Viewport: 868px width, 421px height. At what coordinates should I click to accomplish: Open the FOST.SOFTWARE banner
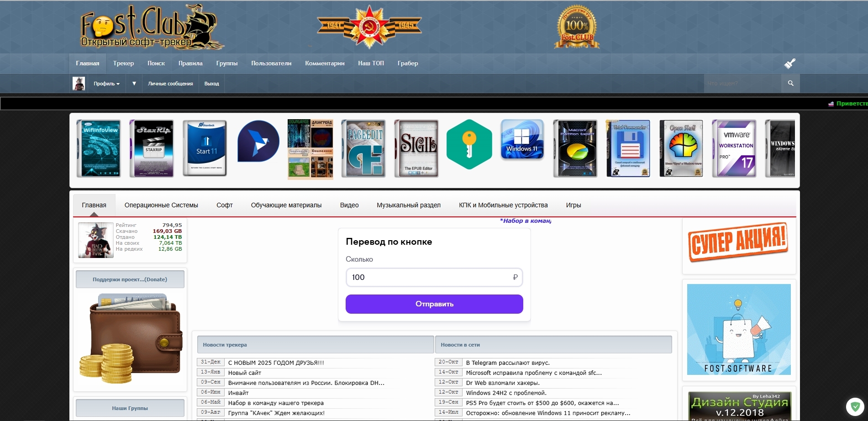pyautogui.click(x=739, y=329)
